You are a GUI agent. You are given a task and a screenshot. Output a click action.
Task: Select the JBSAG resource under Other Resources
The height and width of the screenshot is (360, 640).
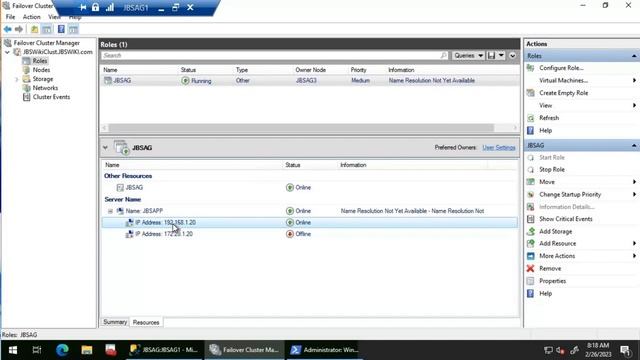point(310,187)
